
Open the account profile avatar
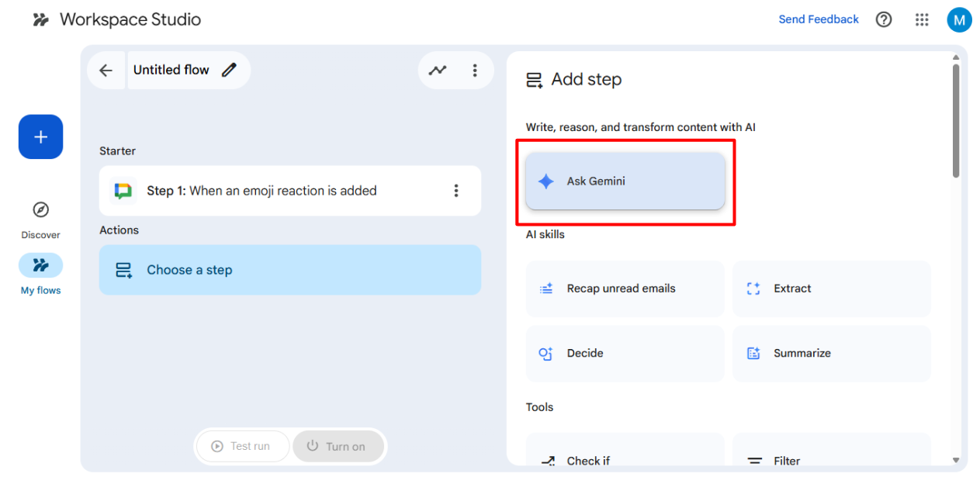pos(959,20)
